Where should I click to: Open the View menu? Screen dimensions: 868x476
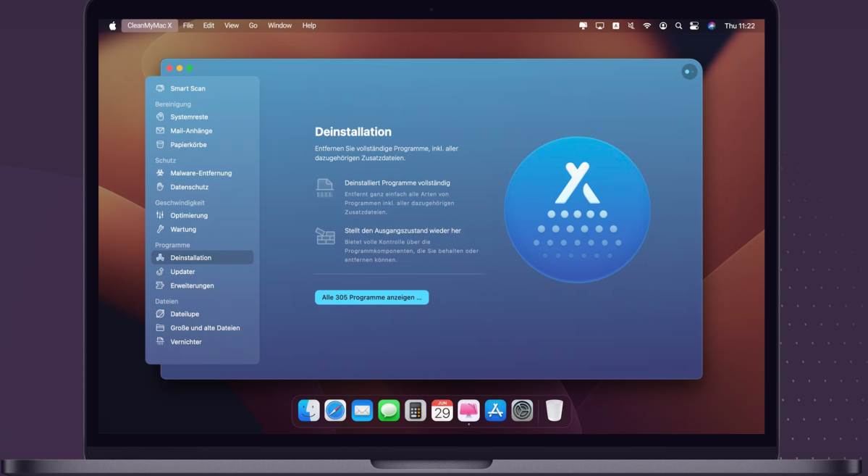point(232,25)
